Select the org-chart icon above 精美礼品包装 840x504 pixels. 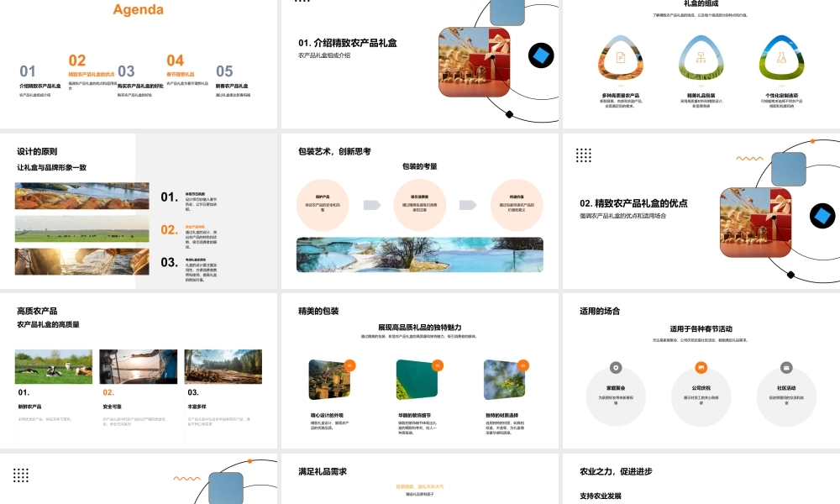[x=701, y=58]
